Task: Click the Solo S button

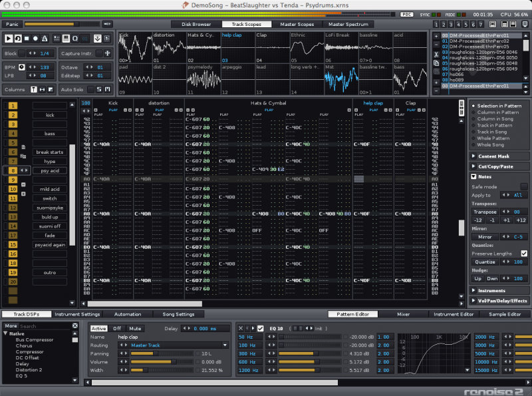Action: (99, 89)
